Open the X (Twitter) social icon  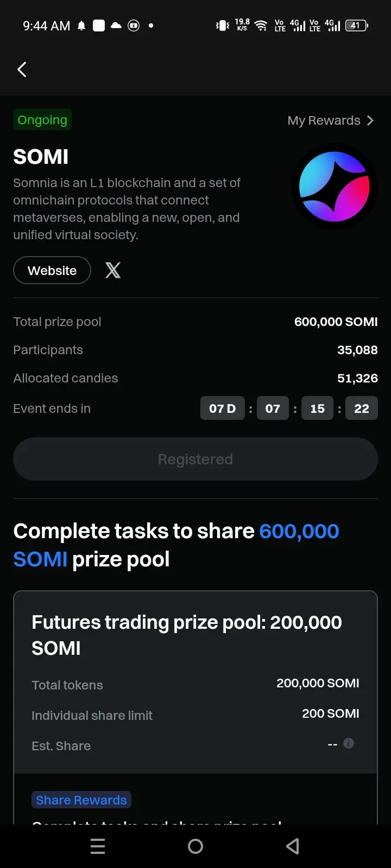113,270
